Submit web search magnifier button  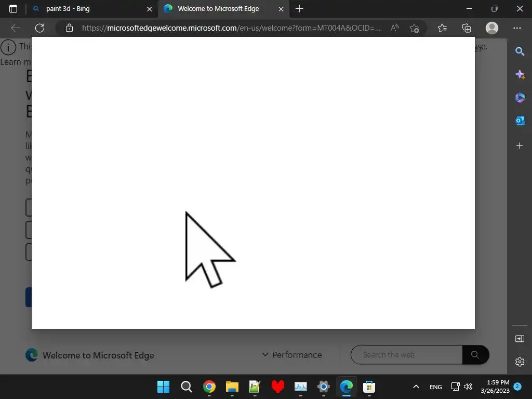(x=475, y=354)
